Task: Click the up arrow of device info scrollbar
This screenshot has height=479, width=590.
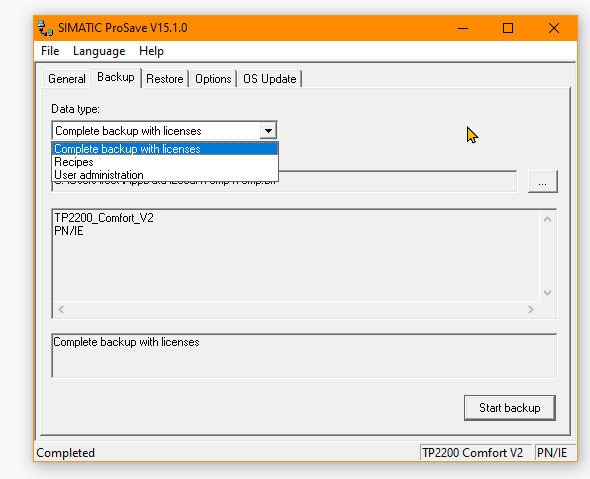Action: [x=547, y=219]
